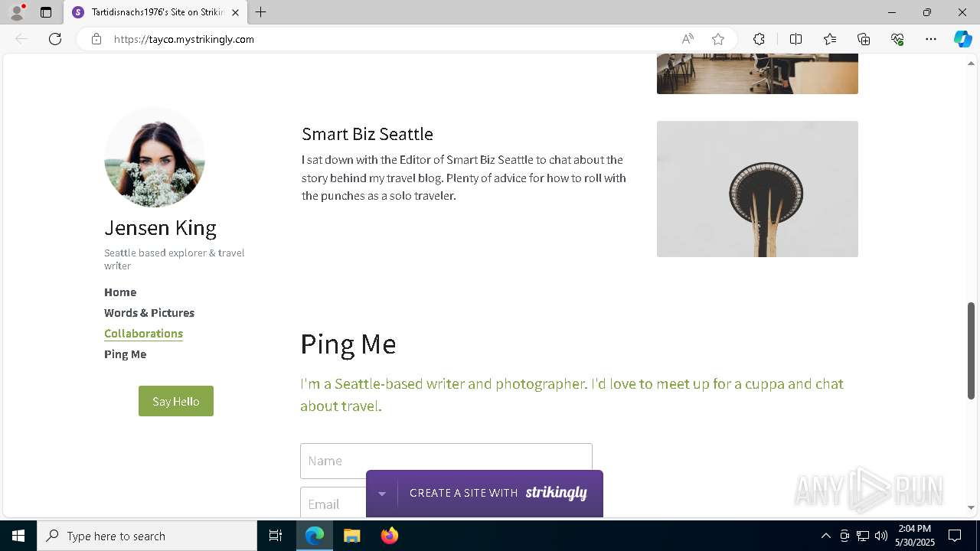Open Browser essentials icon

point(897,39)
